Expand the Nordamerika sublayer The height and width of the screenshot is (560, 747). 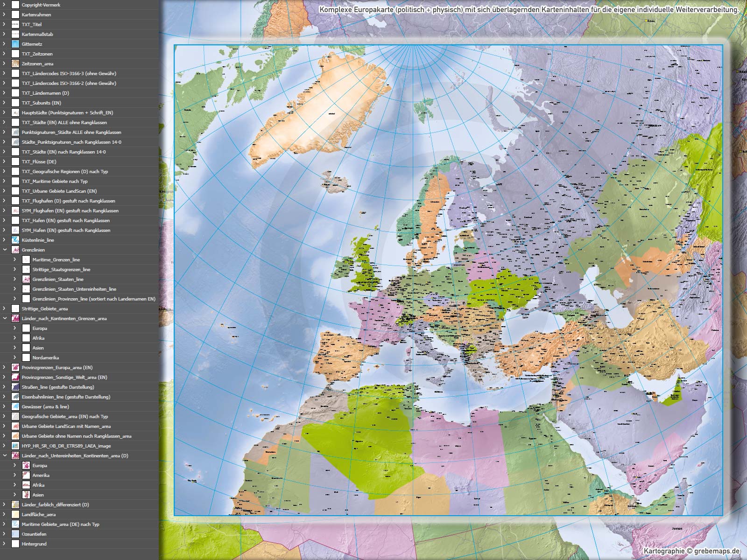pos(14,357)
